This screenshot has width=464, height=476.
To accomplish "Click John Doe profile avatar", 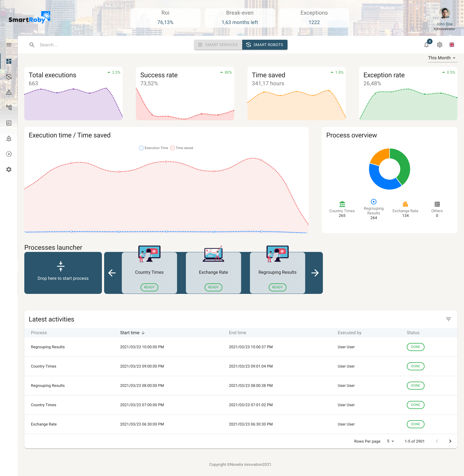I will click(444, 13).
